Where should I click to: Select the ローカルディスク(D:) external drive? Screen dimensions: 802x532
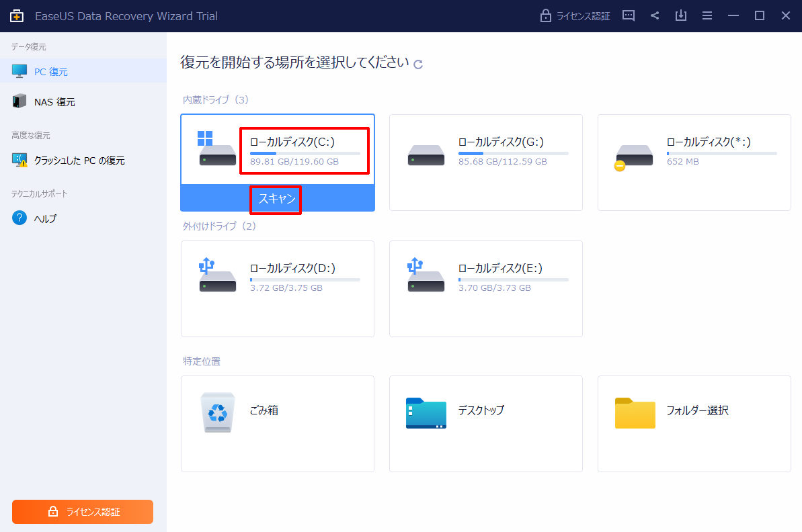pyautogui.click(x=277, y=288)
